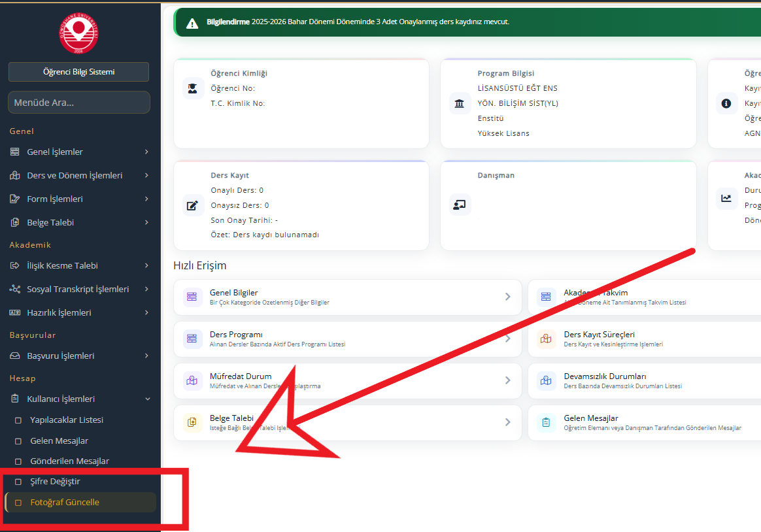
Task: Click the Devamsızlık Durumları icon
Action: pyautogui.click(x=546, y=380)
